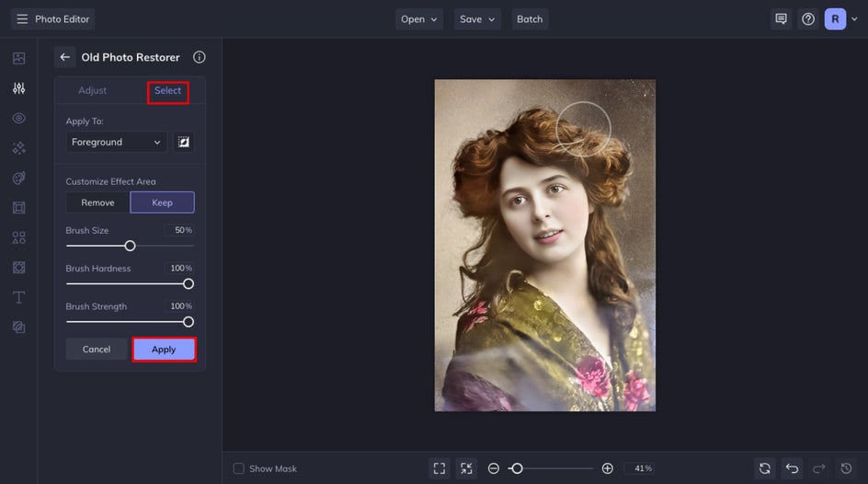Click the Brush Size 50% value field
The height and width of the screenshot is (484, 868).
point(179,230)
